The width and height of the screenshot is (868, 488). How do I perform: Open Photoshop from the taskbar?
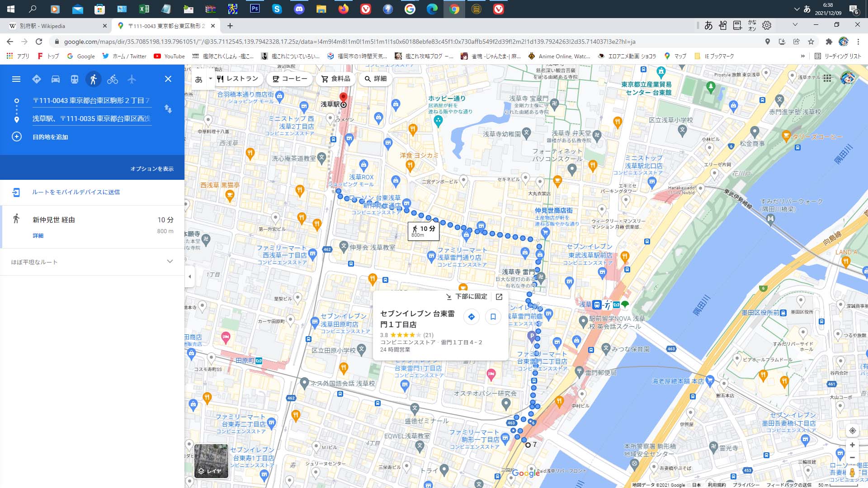(255, 9)
